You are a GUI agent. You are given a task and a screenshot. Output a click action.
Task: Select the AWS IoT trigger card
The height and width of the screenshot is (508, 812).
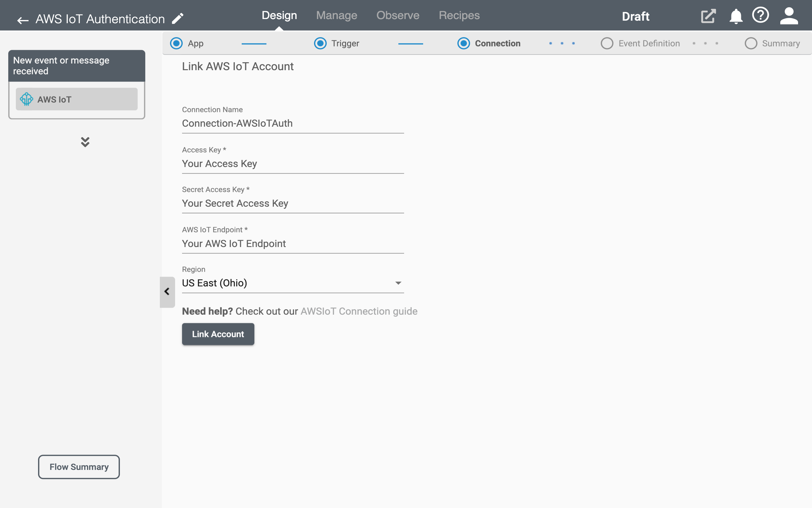(76, 99)
